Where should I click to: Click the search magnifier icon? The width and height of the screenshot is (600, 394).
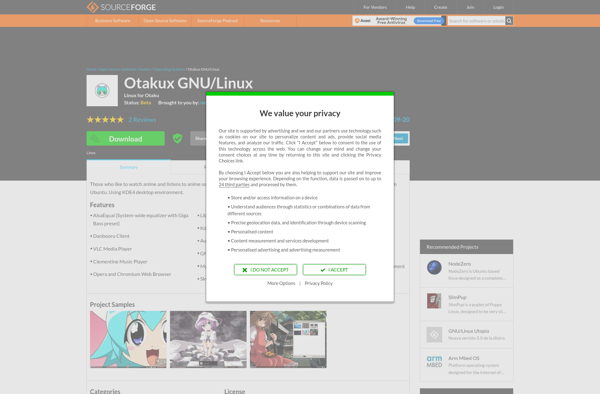tap(509, 21)
